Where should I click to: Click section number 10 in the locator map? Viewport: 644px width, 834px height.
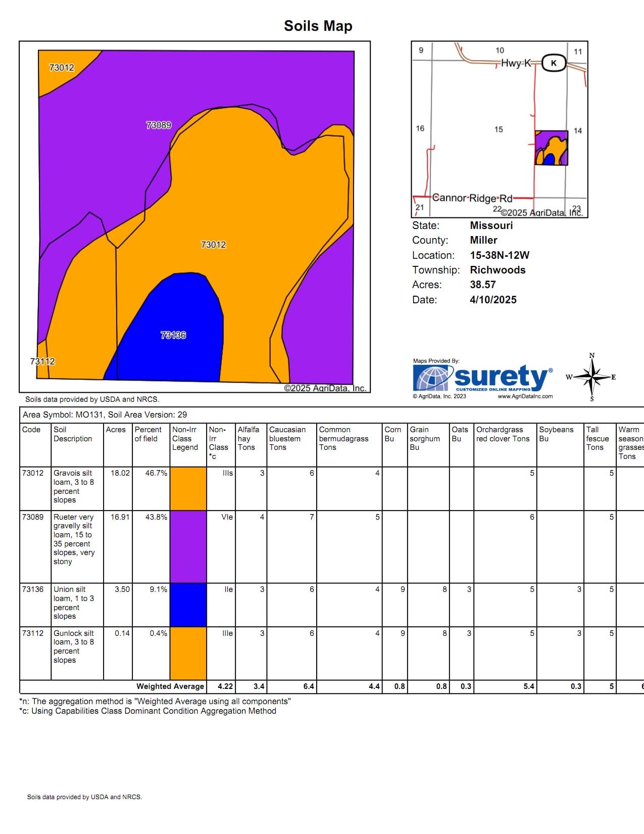pos(500,50)
